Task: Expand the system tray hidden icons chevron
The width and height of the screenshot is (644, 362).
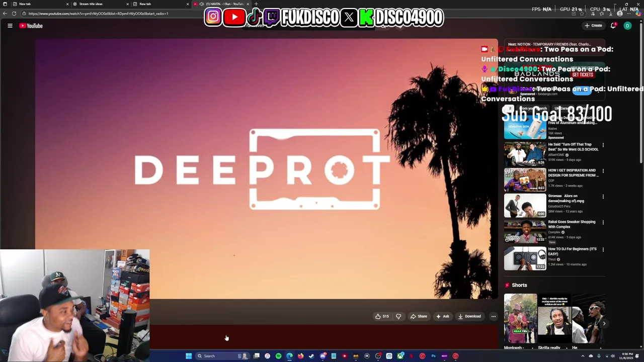Action: (x=583, y=356)
